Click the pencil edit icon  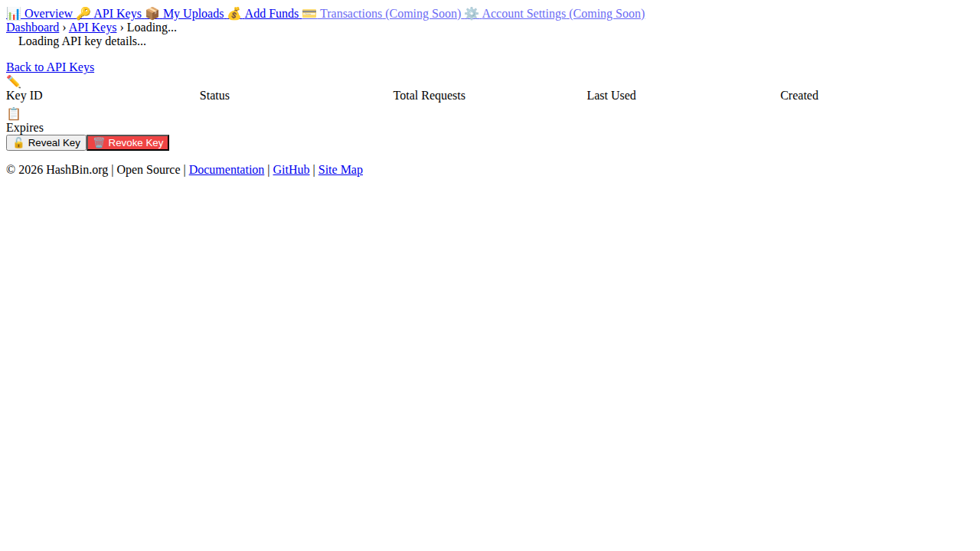pyautogui.click(x=13, y=82)
